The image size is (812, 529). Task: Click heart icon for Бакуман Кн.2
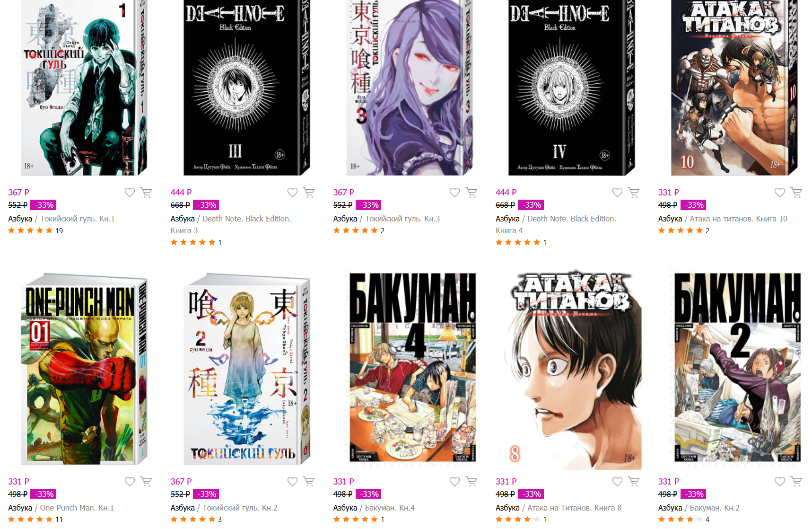point(780,482)
